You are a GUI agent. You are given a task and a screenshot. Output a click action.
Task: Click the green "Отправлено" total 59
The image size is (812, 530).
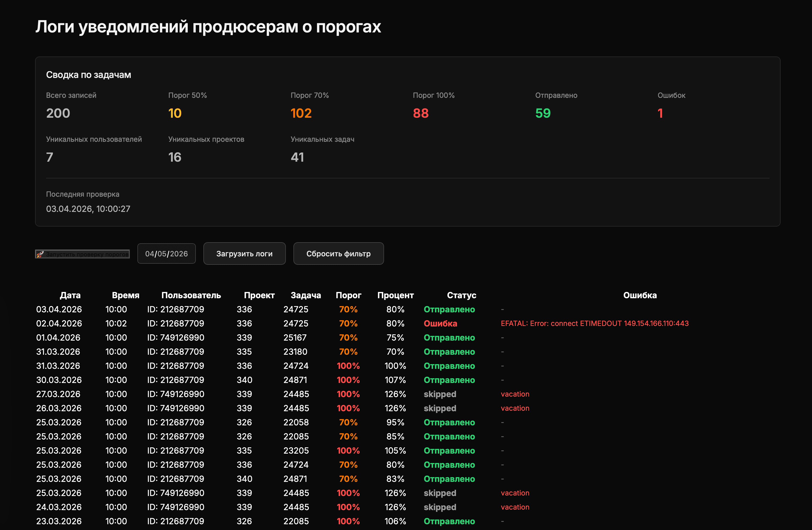tap(542, 113)
